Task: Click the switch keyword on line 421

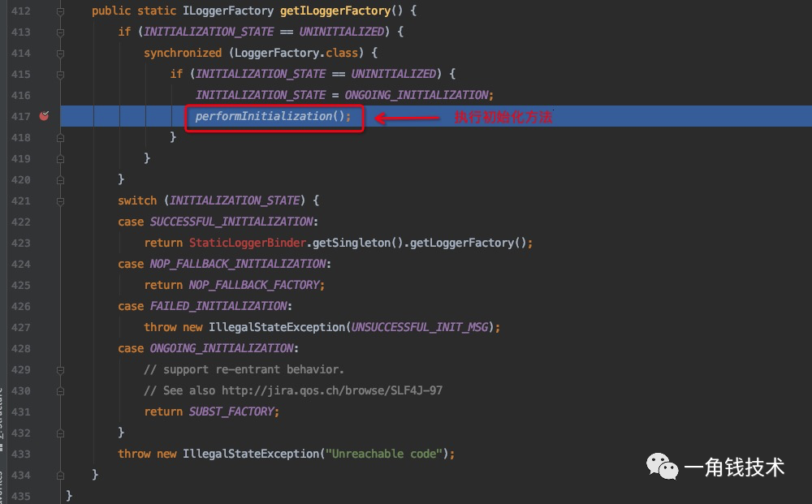Action: [137, 200]
